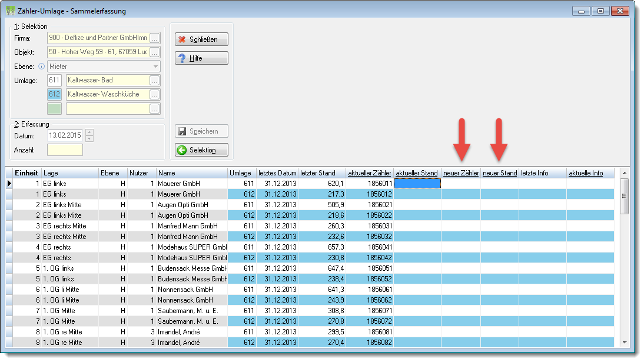Go back with the Selektion button
The image size is (644, 362).
pyautogui.click(x=202, y=150)
